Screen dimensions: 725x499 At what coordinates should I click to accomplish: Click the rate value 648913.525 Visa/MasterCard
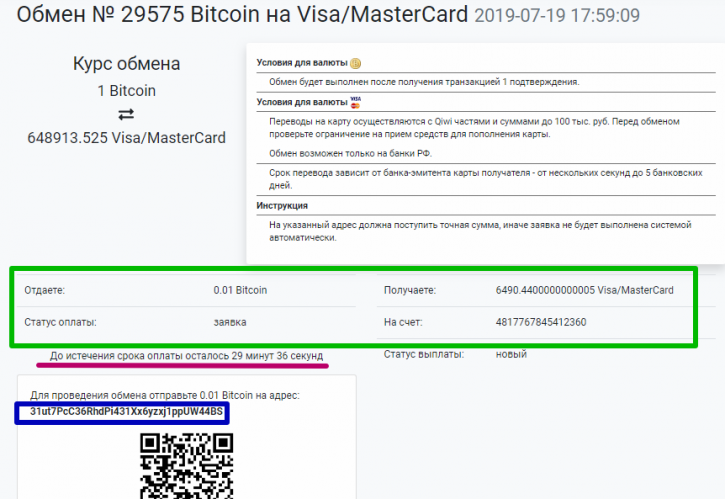[x=126, y=138]
